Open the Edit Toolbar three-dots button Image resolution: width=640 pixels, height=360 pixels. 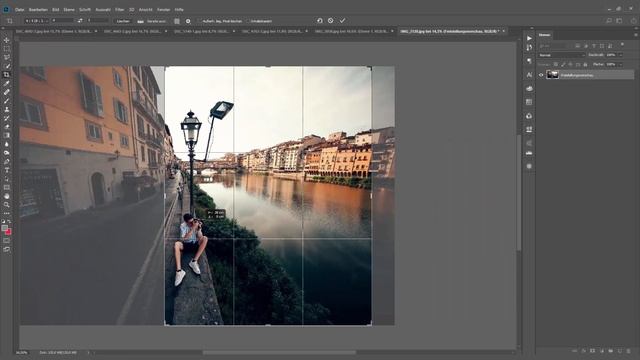point(7,213)
